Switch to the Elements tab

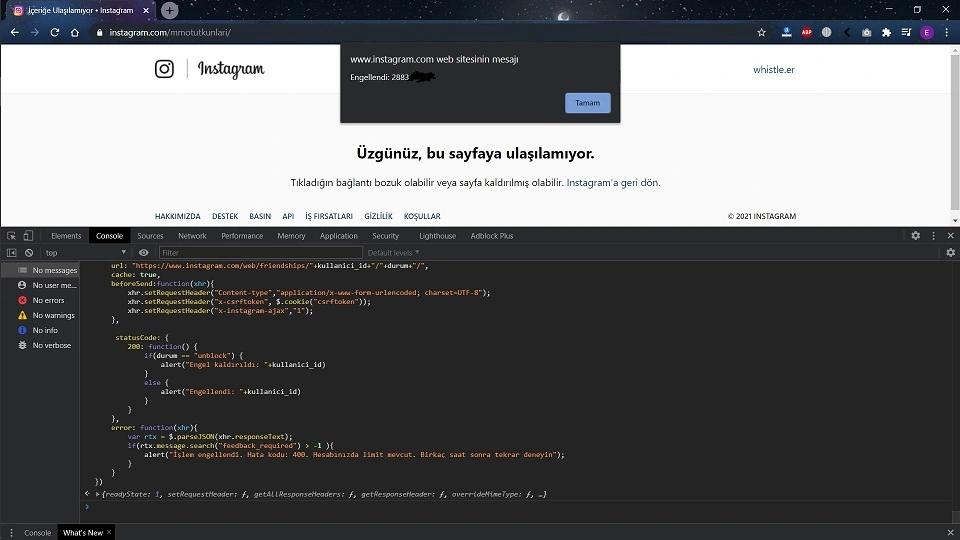(x=66, y=236)
